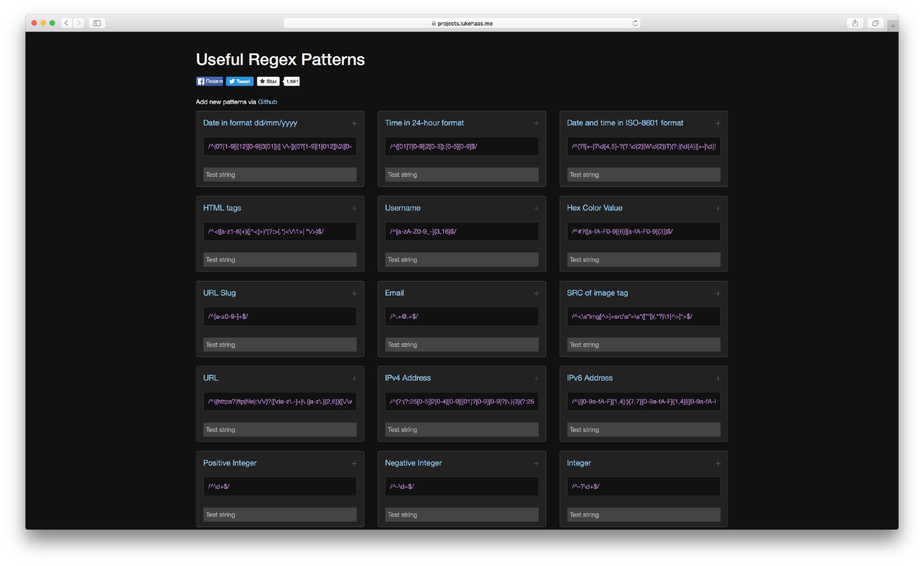Screen dimensions: 924x566
Task: Click the plus icon on IPv6 Address card
Action: (718, 378)
